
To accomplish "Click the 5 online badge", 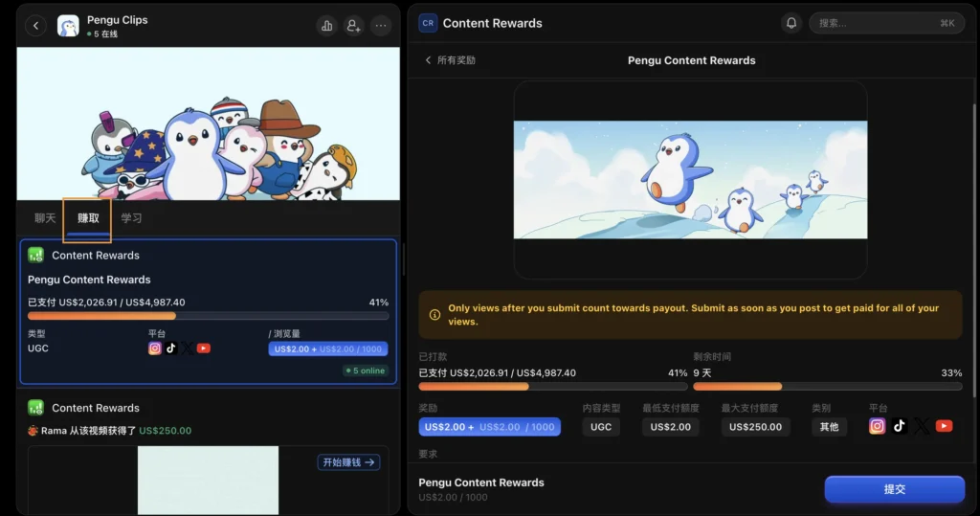I will click(366, 370).
